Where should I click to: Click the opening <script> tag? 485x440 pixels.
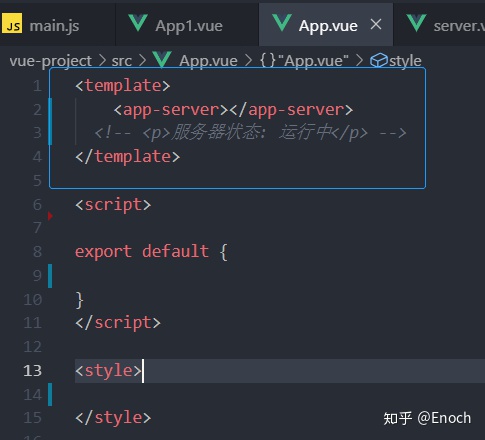pos(113,205)
